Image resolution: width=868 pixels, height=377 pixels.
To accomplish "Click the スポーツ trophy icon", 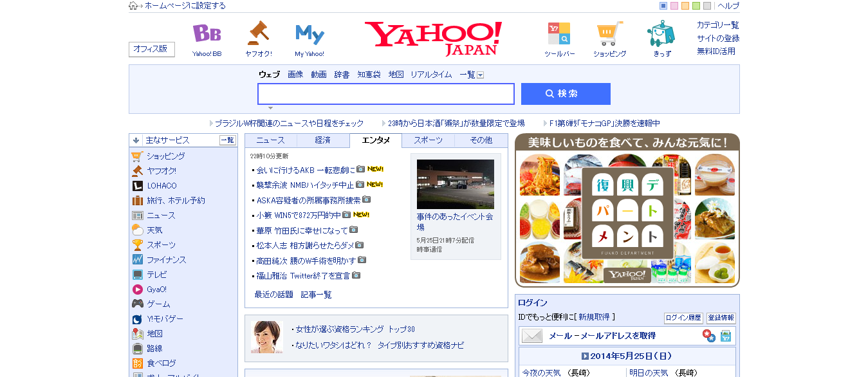I will pyautogui.click(x=137, y=245).
